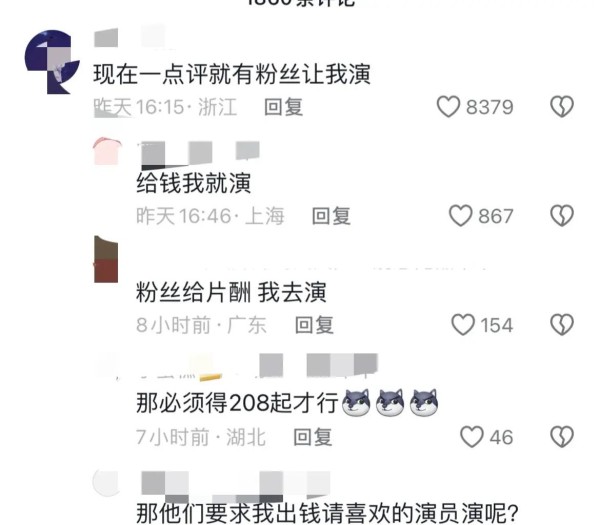
Task: Select the comment 那他们要求我出钱请喜欢的演员演呢
Action: 327,513
